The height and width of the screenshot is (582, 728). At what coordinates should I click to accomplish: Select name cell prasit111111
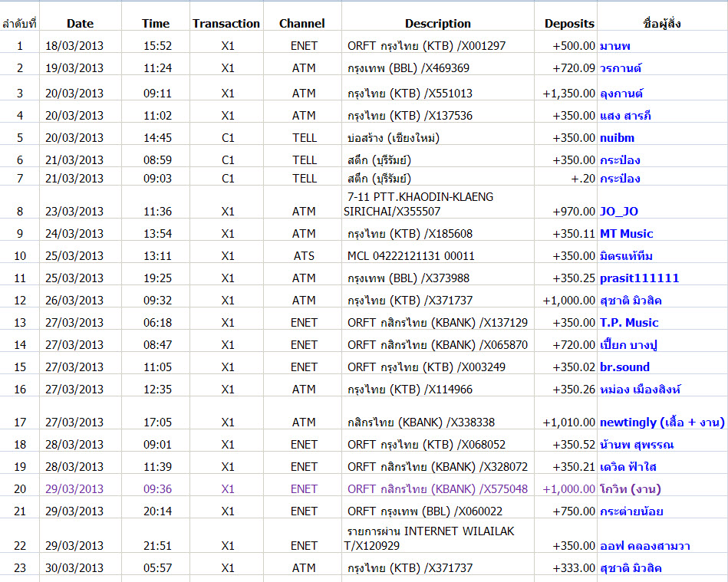coord(639,278)
